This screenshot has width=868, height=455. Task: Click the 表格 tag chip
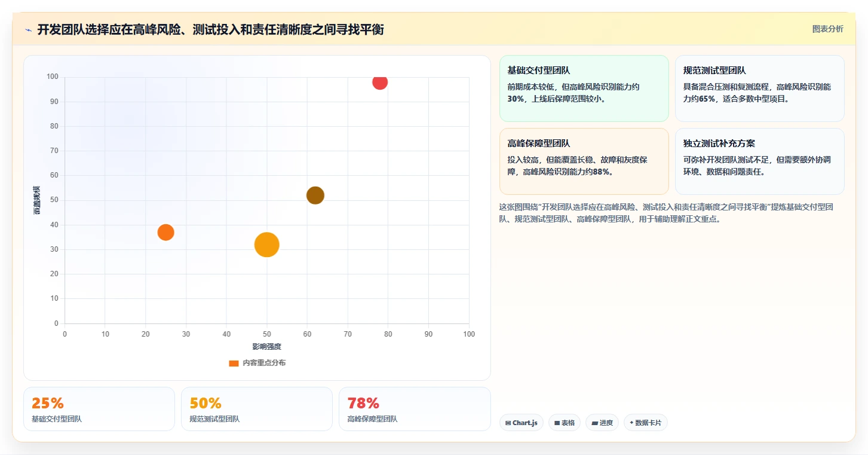(564, 423)
